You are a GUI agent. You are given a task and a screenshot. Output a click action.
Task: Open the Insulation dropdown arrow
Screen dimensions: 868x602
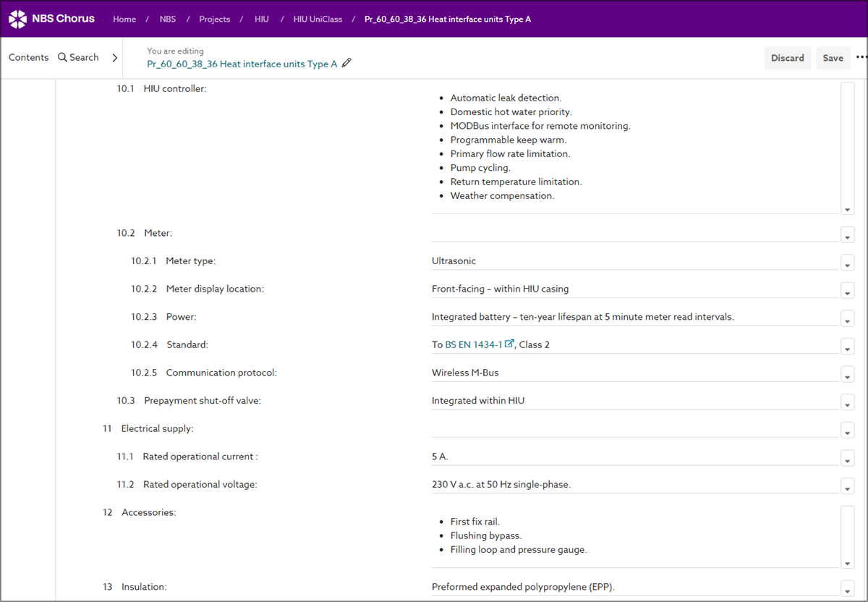848,589
